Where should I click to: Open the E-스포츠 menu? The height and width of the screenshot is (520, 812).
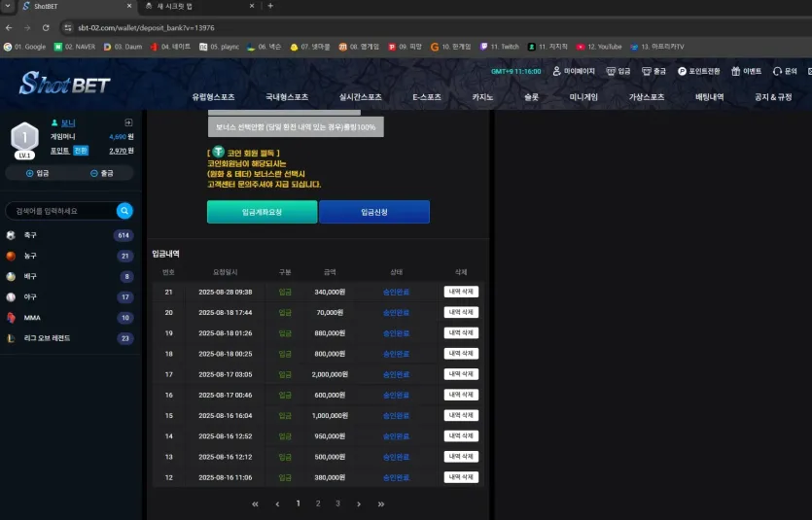(427, 97)
